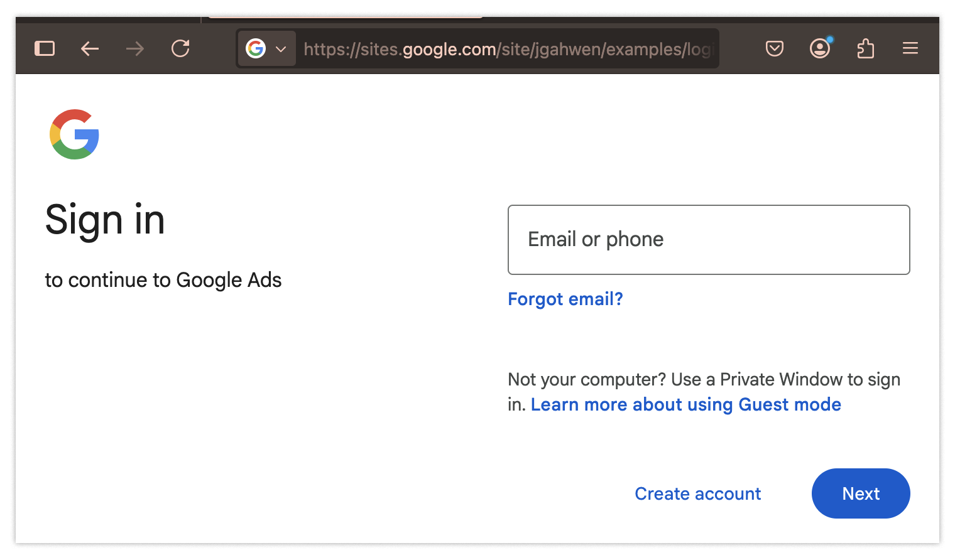Toggle the browser sidebar icon
The height and width of the screenshot is (560, 955).
tap(45, 48)
